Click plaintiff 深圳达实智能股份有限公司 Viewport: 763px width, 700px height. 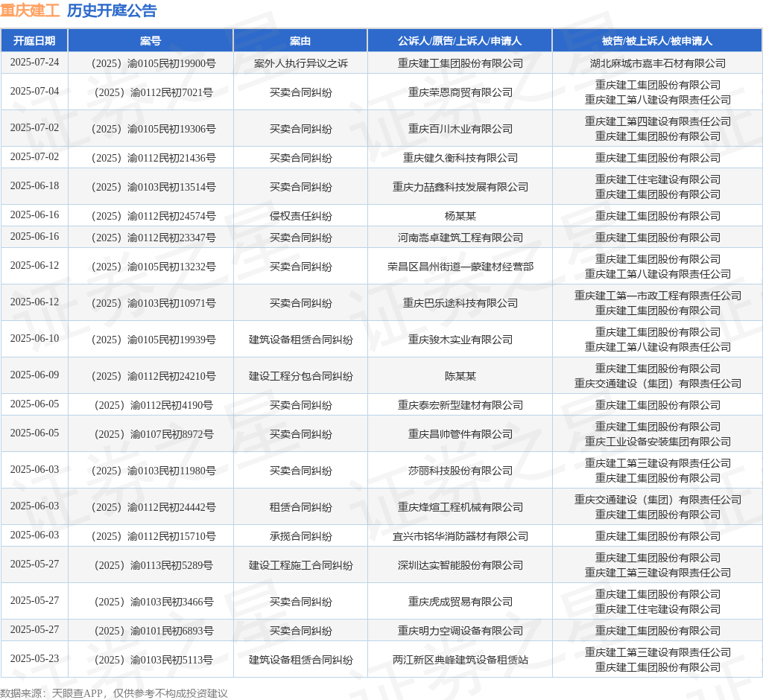pos(460,565)
